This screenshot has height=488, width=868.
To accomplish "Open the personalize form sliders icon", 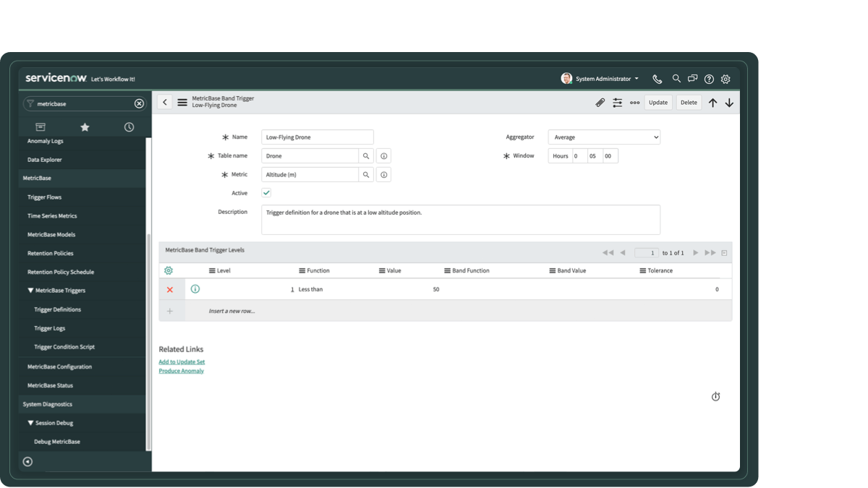I will 617,103.
